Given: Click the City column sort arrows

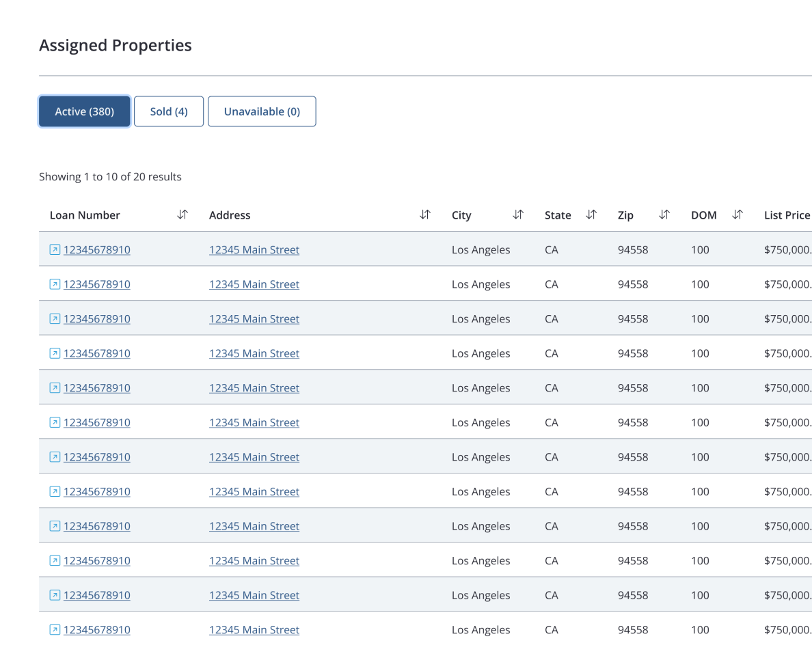Looking at the screenshot, I should tap(518, 215).
